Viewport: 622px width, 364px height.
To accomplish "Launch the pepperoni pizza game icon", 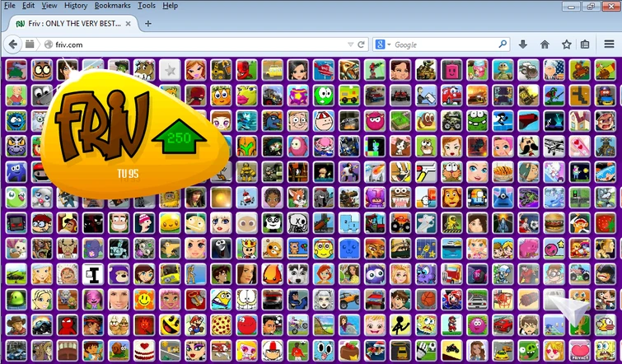I will point(221,325).
